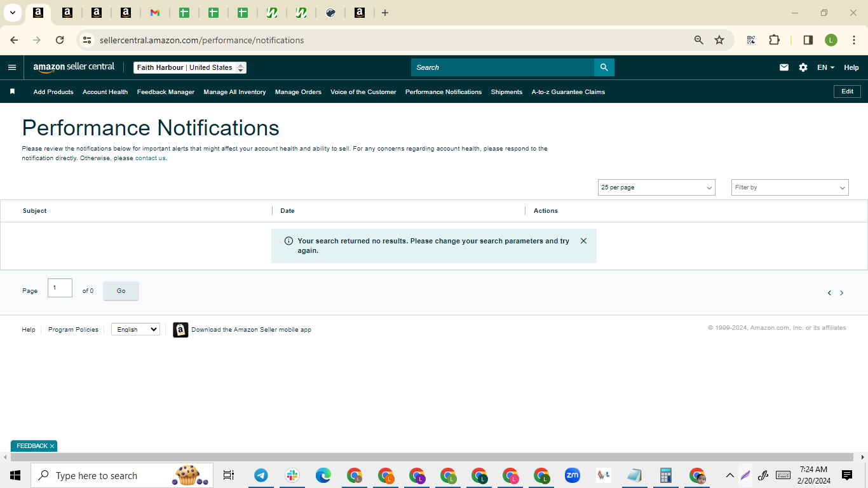The image size is (868, 488).
Task: Click the browser back arrow
Action: [x=14, y=40]
